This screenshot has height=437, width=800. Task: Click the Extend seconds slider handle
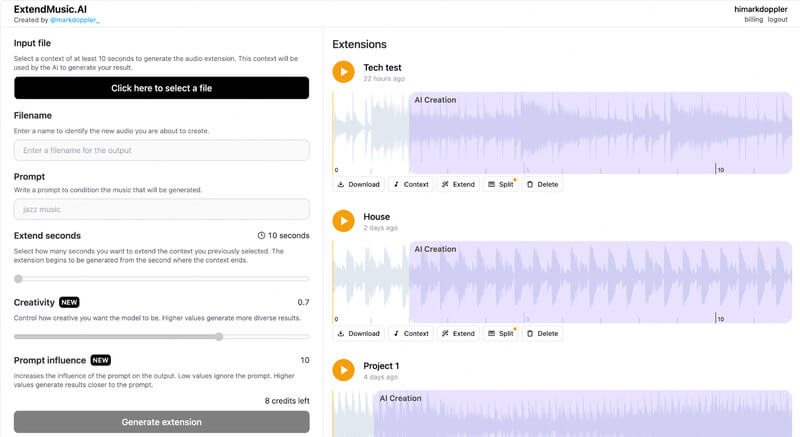click(18, 279)
